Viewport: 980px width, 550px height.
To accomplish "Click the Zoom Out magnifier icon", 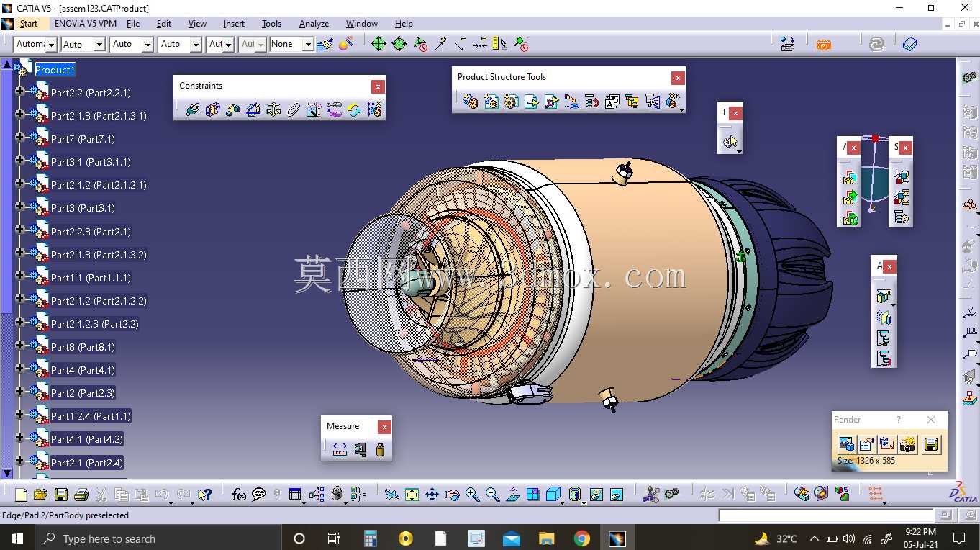I will point(492,495).
